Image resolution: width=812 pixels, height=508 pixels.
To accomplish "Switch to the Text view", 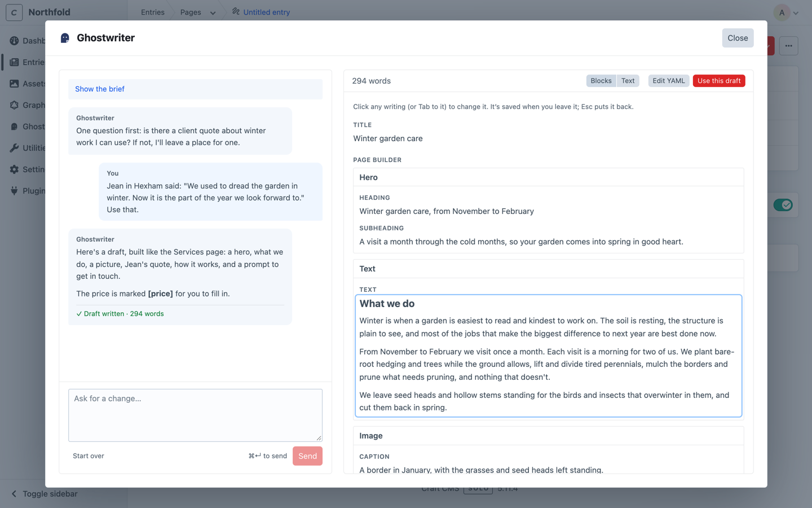I will pyautogui.click(x=628, y=81).
